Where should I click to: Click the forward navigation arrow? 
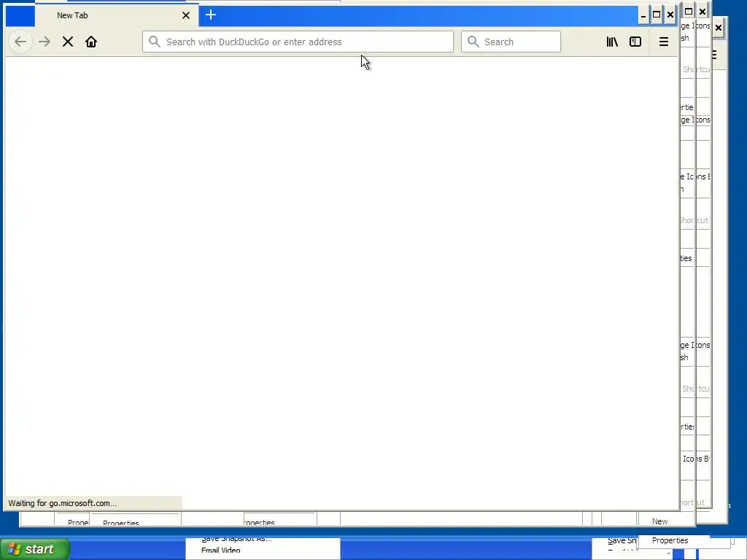pos(44,42)
